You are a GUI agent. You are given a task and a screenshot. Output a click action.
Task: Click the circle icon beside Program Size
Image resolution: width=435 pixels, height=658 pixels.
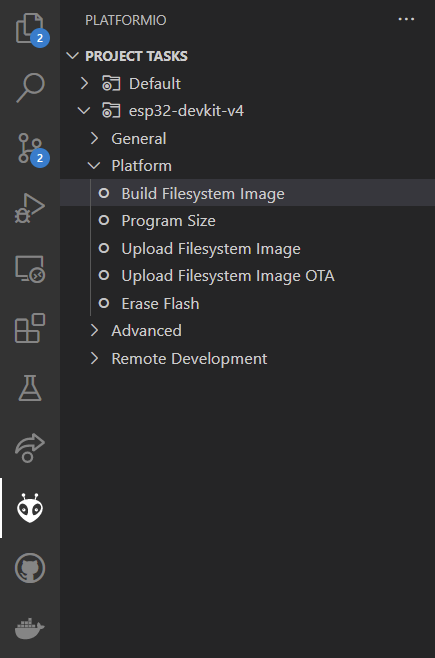pyautogui.click(x=104, y=220)
